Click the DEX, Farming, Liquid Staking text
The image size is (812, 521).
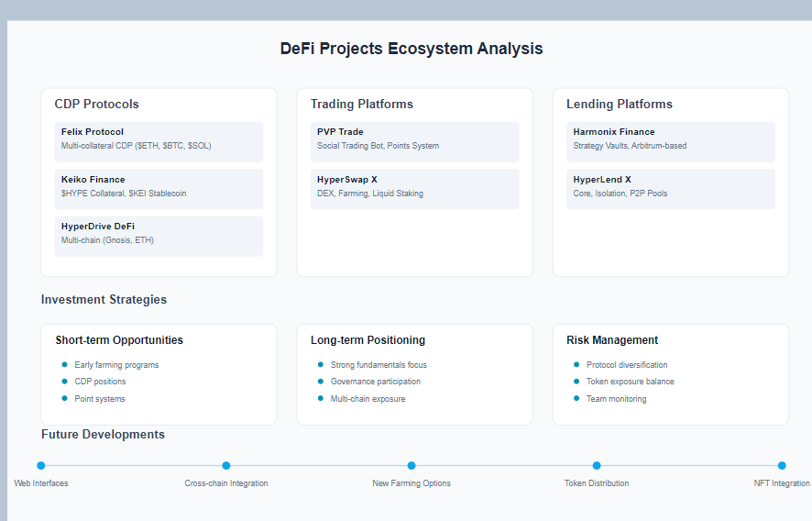[370, 194]
